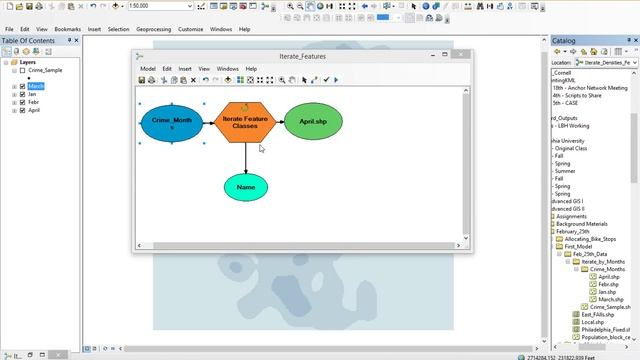Open Find binoculars tool in ArcMap
Viewport: 640px width, 360px height.
(480, 6)
